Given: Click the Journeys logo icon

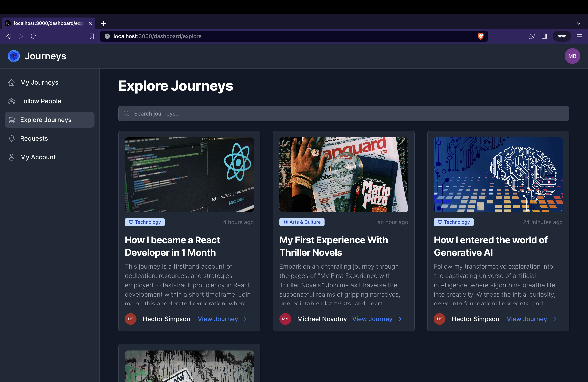Looking at the screenshot, I should [x=14, y=56].
